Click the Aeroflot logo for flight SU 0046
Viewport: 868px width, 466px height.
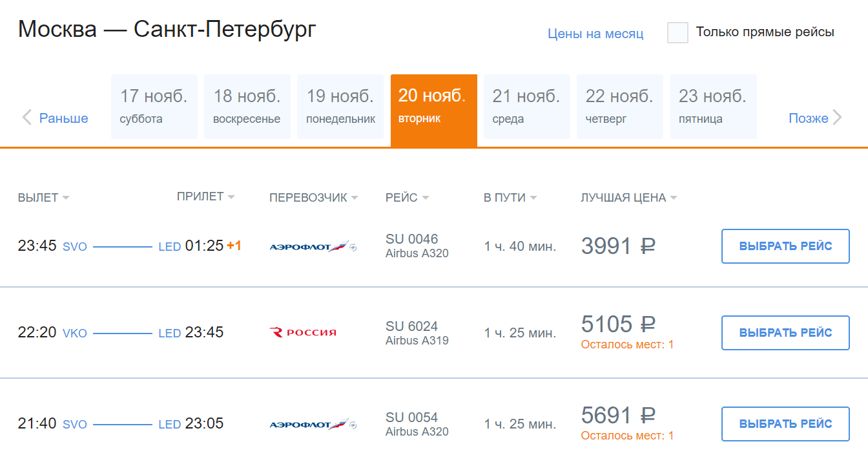[313, 246]
